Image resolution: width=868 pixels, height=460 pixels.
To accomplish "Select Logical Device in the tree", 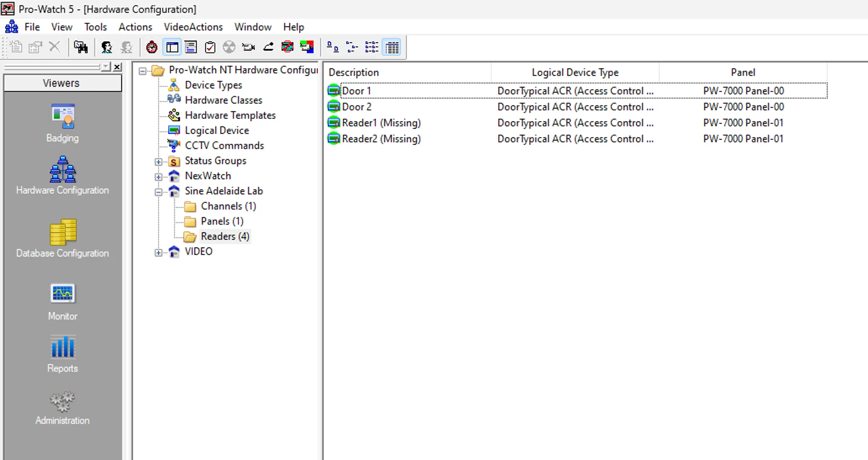I will pos(217,130).
